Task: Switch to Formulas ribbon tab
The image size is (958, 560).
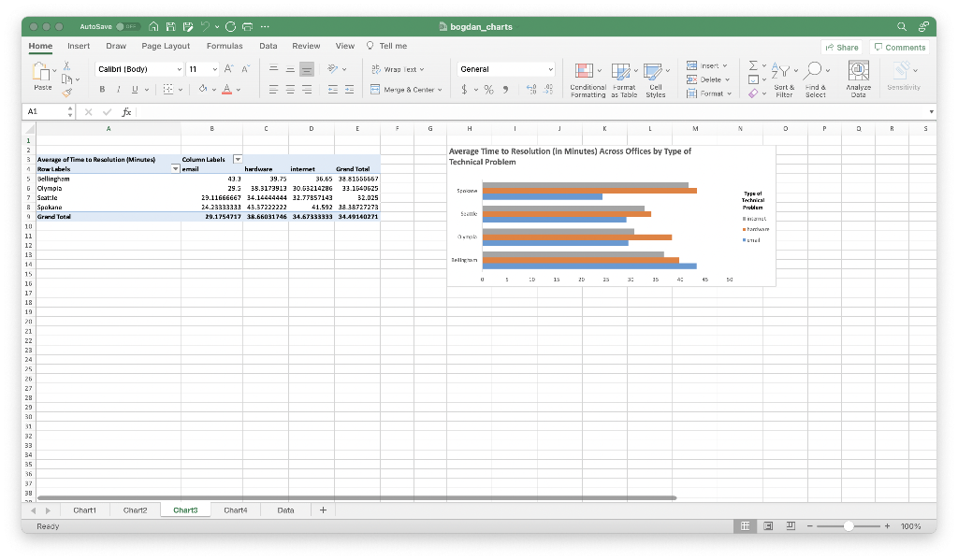Action: [225, 46]
